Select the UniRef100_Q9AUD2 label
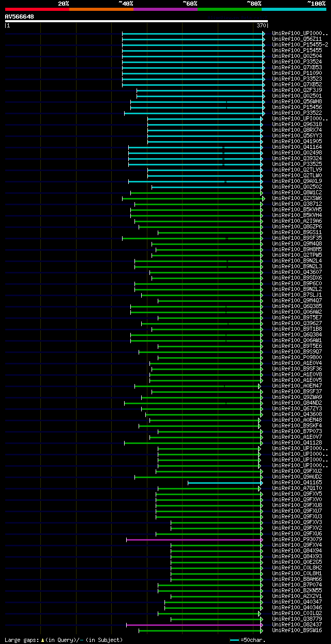 (x=297, y=477)
